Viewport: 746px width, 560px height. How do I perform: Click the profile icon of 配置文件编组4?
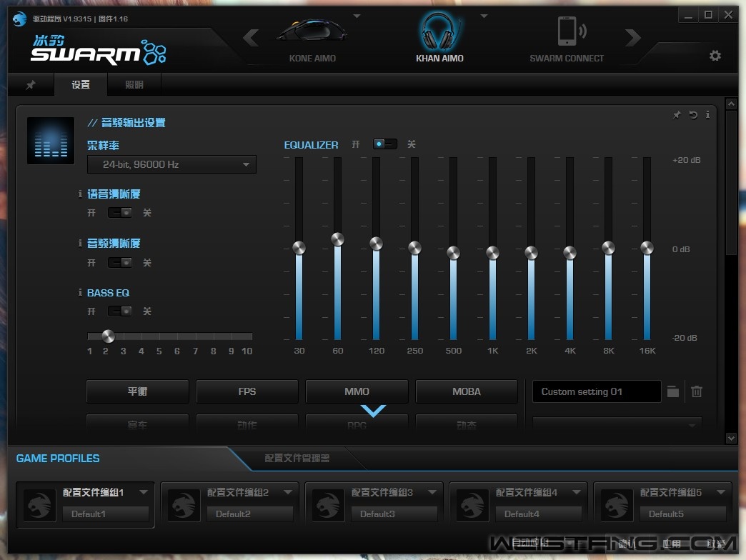coord(472,505)
